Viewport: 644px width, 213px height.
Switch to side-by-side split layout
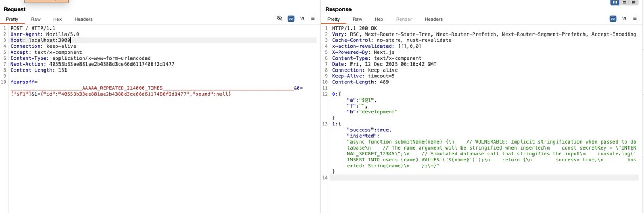point(615,2)
